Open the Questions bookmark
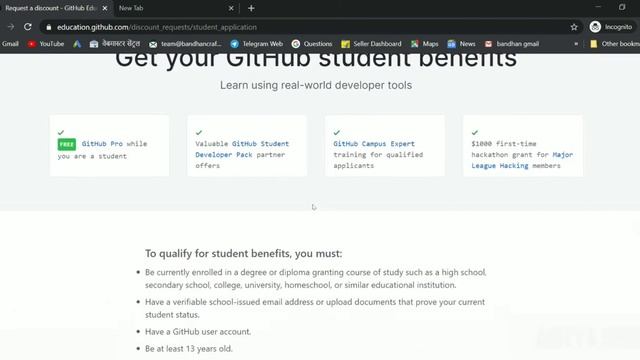640x360 pixels. click(312, 44)
